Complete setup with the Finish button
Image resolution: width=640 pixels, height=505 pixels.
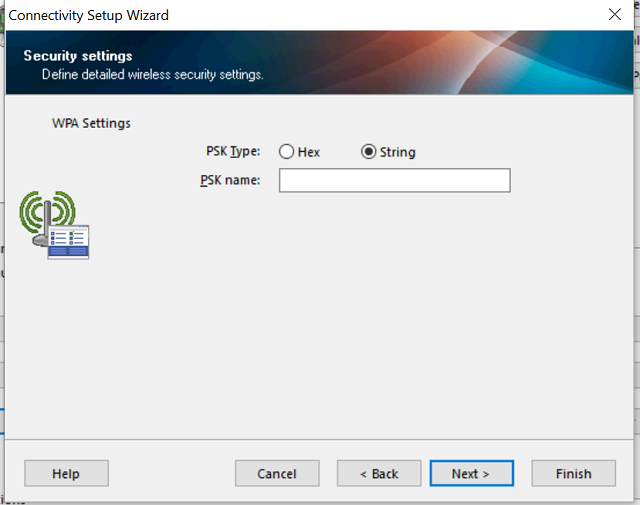[573, 473]
